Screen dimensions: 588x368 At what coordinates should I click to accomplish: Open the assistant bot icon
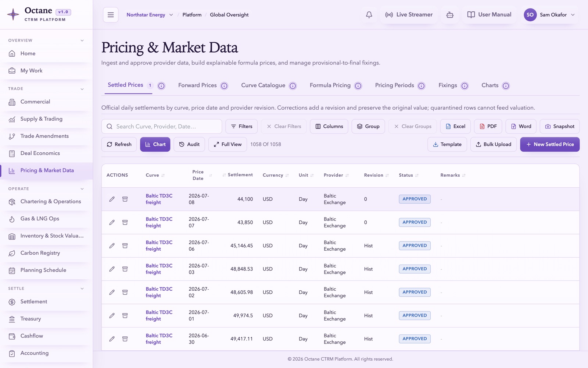click(450, 15)
